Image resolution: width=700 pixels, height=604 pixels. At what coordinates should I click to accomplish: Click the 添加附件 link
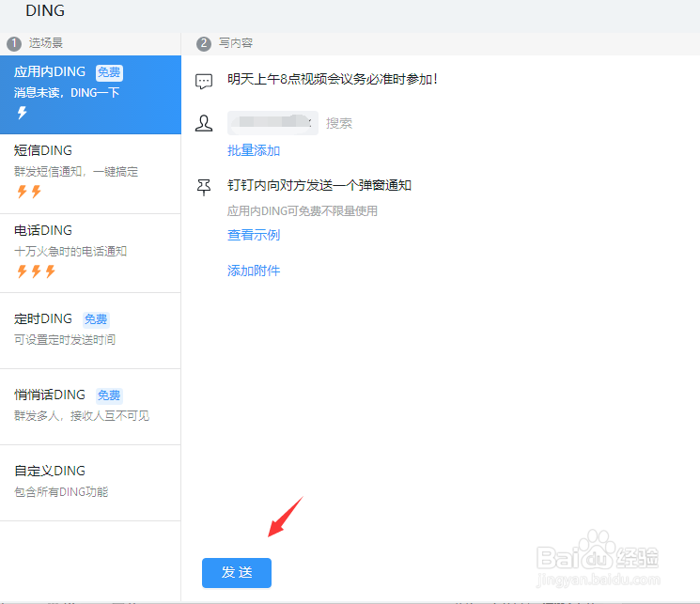point(254,271)
